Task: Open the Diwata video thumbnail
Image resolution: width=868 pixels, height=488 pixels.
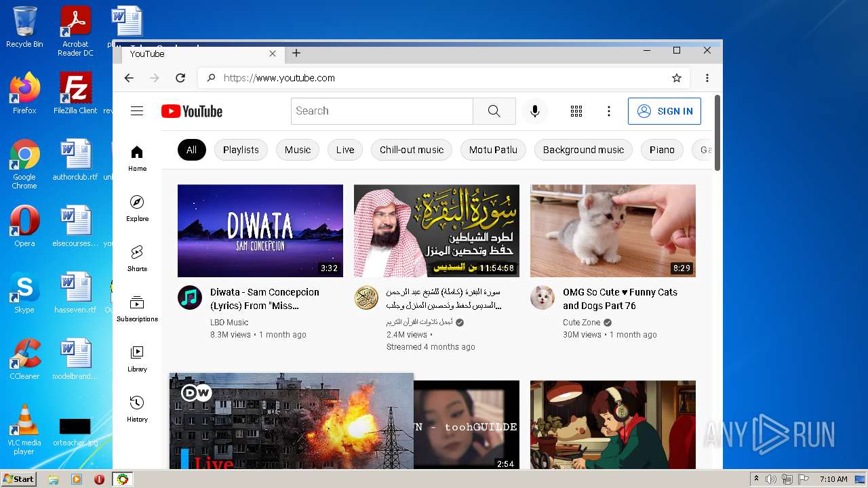Action: coord(260,230)
